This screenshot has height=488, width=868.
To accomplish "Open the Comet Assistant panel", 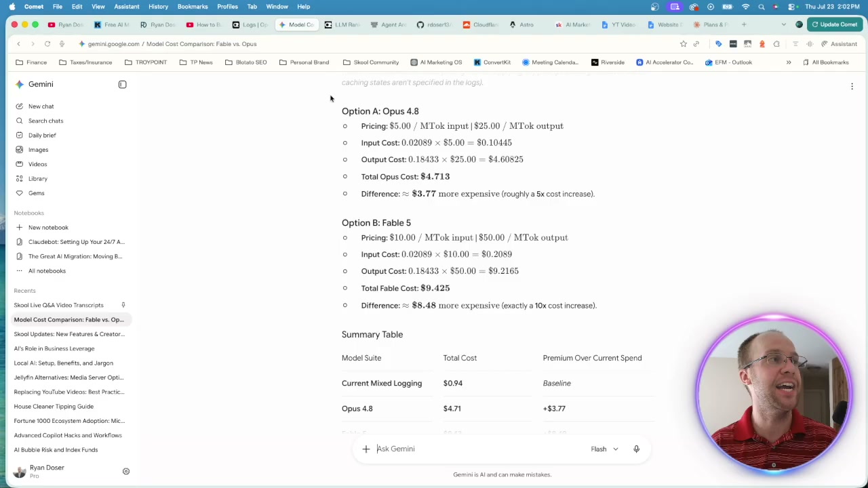I will click(x=839, y=44).
